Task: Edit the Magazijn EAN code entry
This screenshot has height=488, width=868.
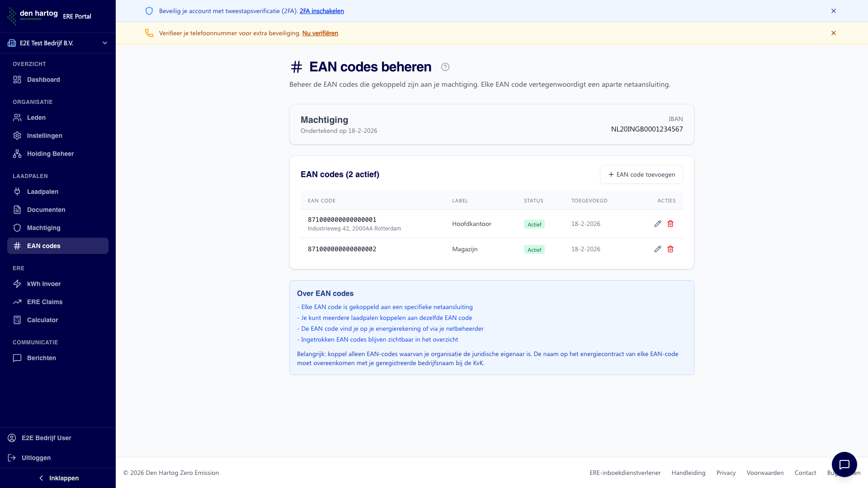Action: pyautogui.click(x=658, y=249)
